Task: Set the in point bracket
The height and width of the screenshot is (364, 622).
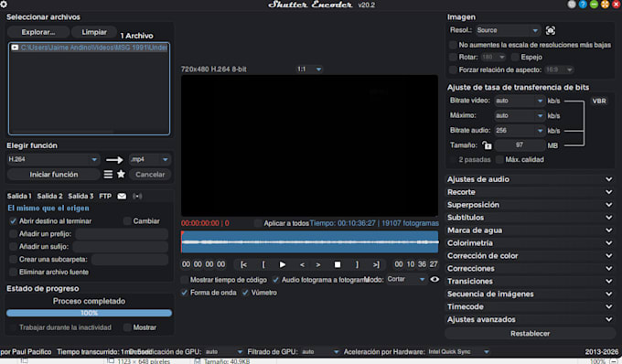Action: click(263, 264)
